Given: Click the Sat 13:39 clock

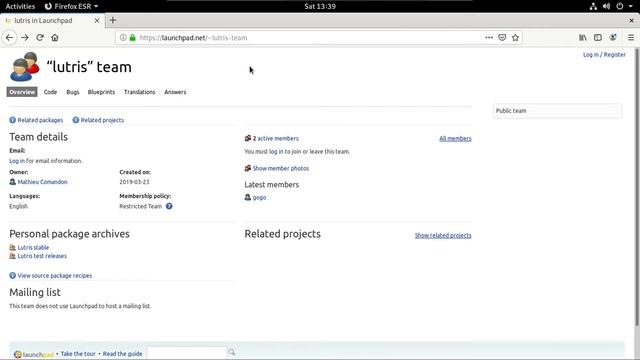Looking at the screenshot, I should coord(320,6).
